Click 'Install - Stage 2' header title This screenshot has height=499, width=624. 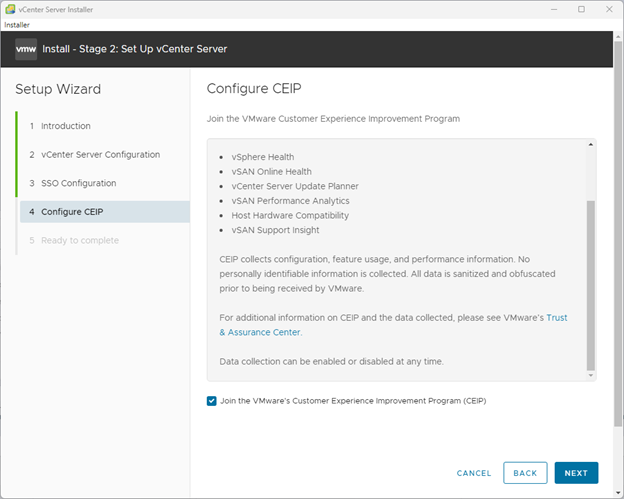point(135,49)
